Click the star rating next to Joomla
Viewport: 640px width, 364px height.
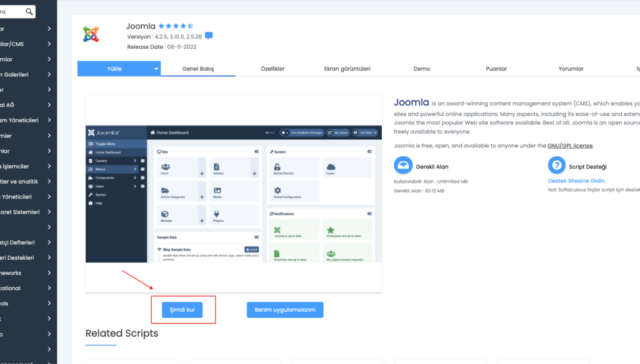pyautogui.click(x=176, y=26)
